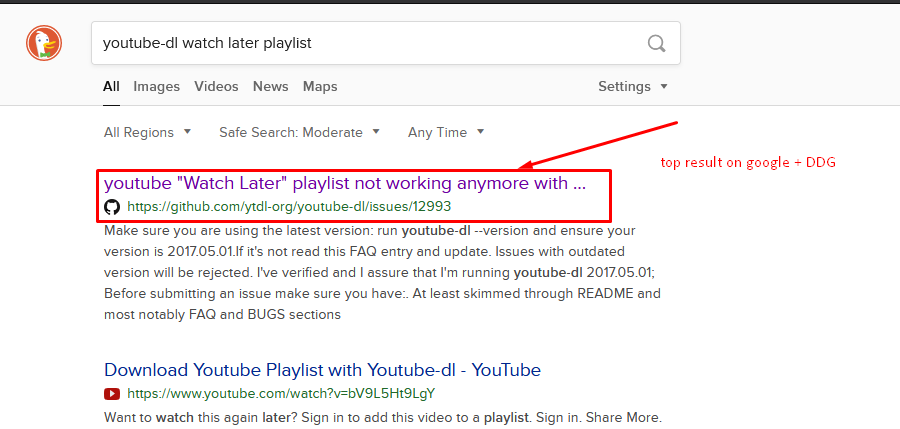The width and height of the screenshot is (900, 429).
Task: Click the YouTube favicon beside the watch URL
Action: 112,394
